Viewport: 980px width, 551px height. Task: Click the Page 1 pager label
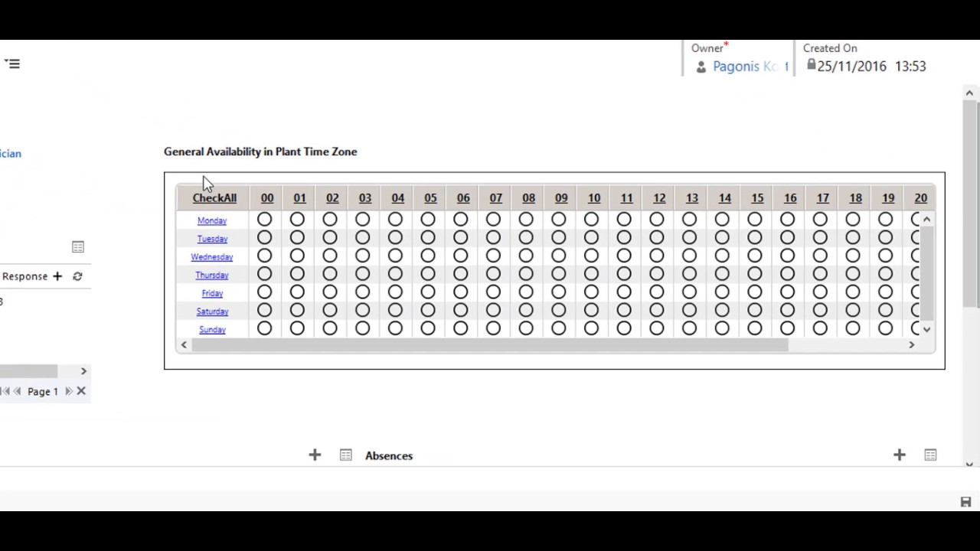[43, 392]
